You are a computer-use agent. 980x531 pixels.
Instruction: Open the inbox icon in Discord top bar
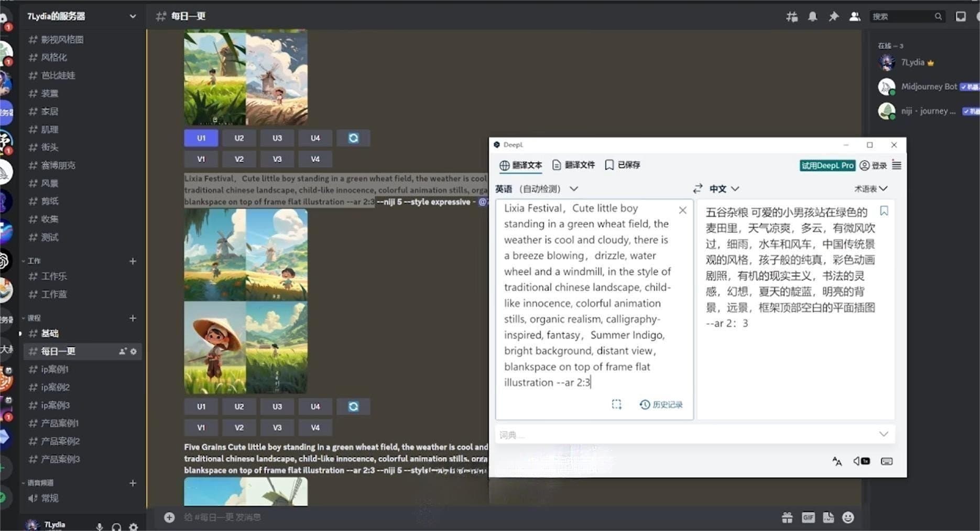tap(961, 16)
